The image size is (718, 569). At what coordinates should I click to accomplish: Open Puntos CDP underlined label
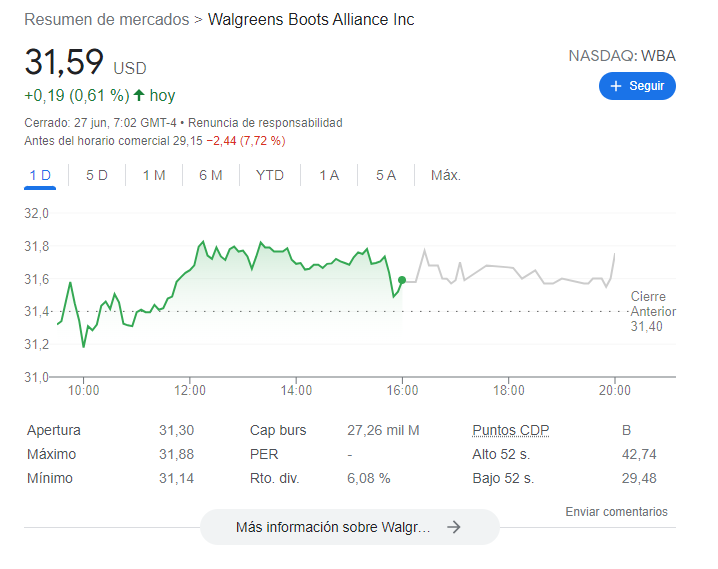[511, 430]
